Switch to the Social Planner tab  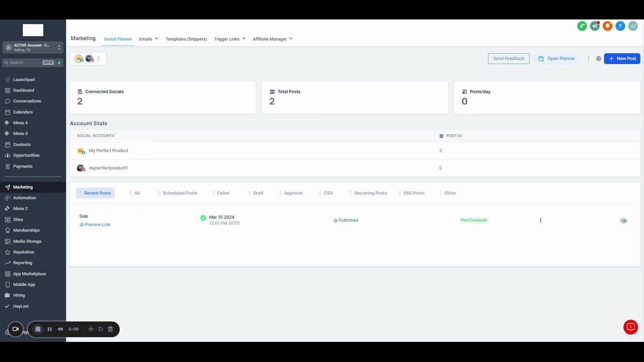tap(118, 39)
